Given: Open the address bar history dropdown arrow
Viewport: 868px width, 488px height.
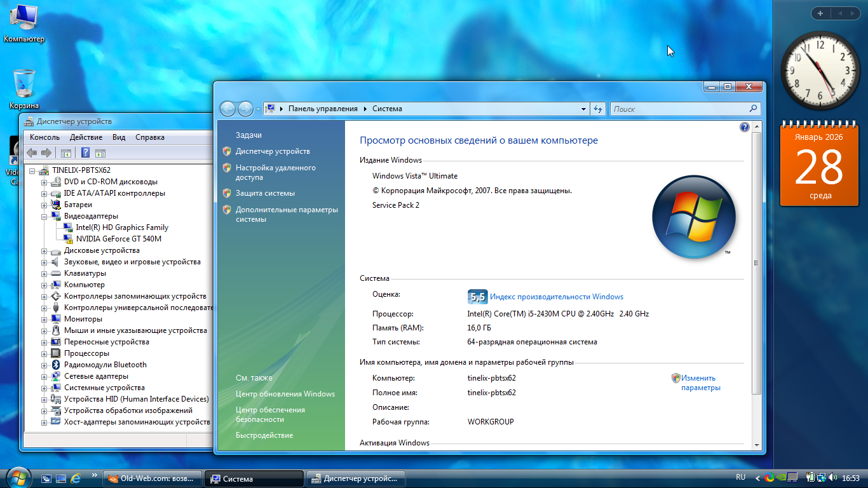Looking at the screenshot, I should [x=583, y=109].
